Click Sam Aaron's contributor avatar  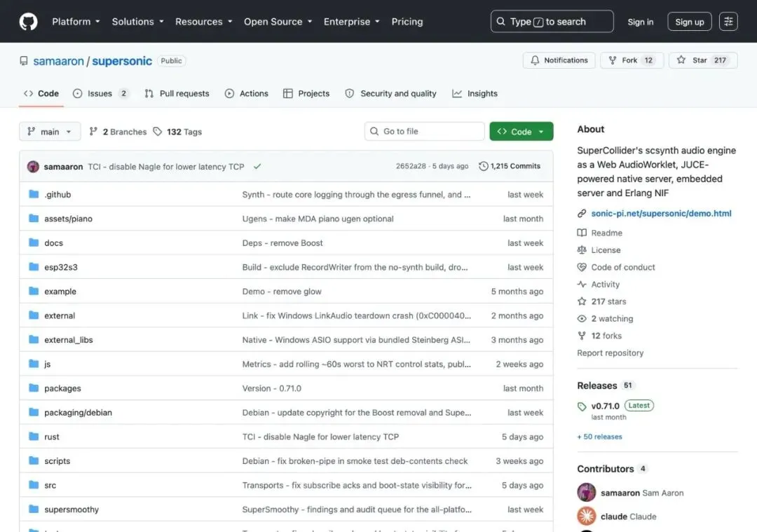(x=586, y=493)
